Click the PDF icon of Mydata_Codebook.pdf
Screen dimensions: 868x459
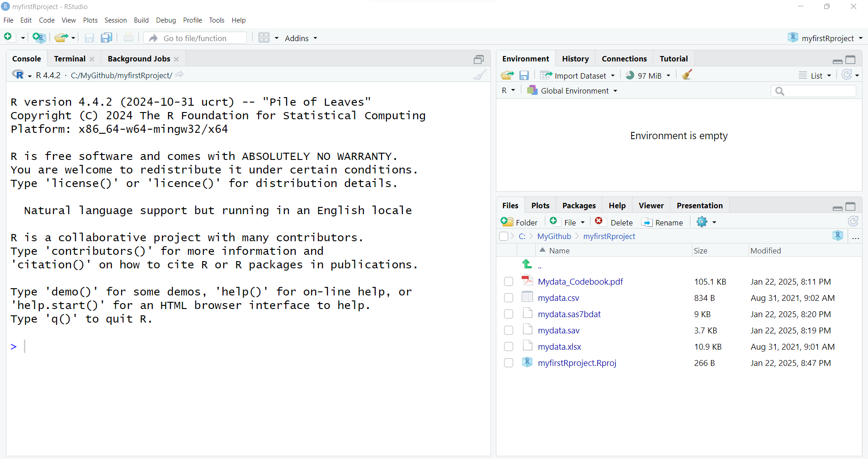(x=527, y=281)
